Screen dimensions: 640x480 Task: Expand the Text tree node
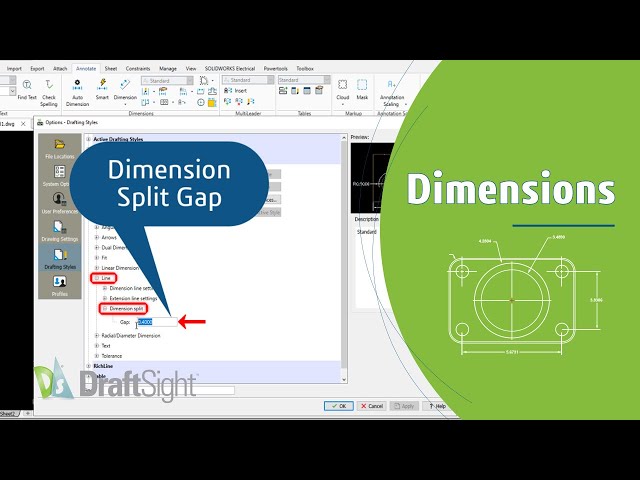(97, 346)
